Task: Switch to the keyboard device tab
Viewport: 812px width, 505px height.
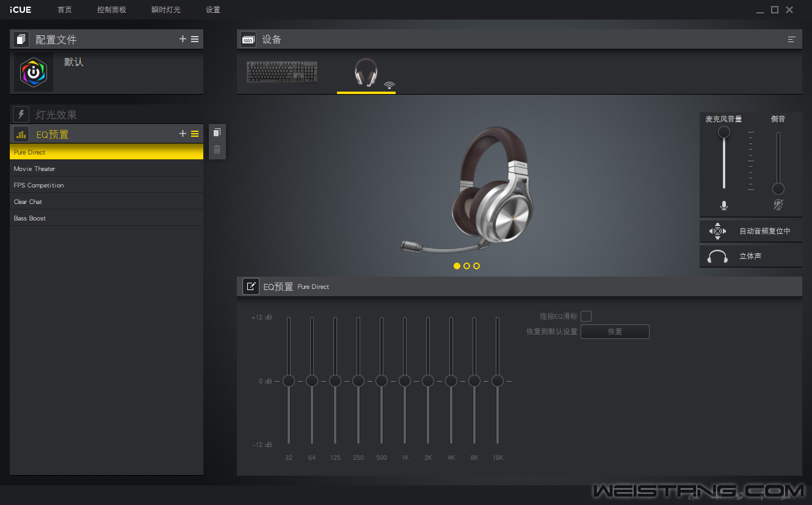Action: [282, 72]
